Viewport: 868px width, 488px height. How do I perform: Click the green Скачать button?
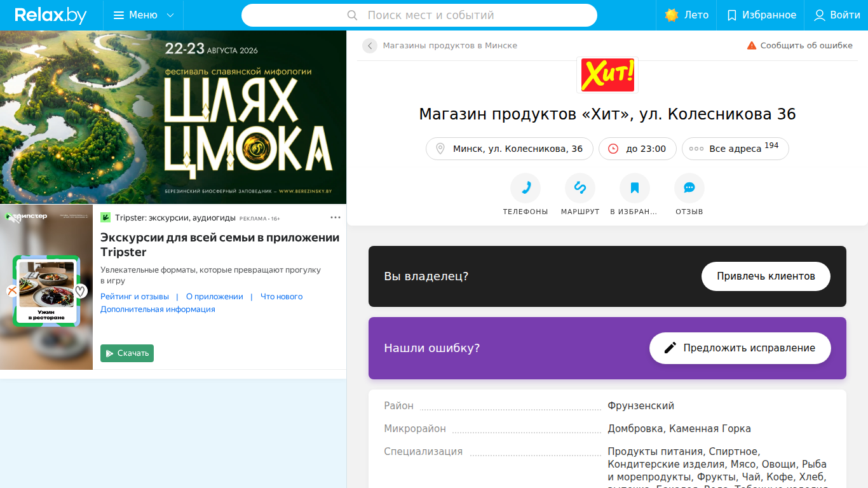point(127,353)
